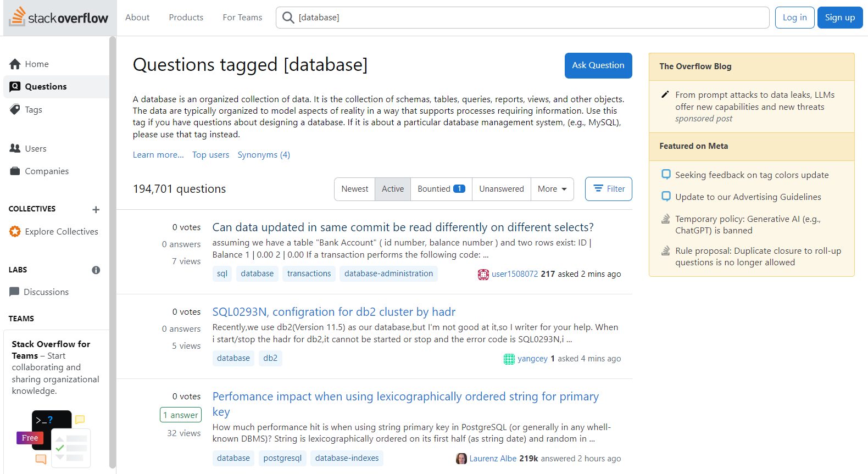Click the left sidebar scrollbar
Viewport: 868px width, 474px height.
pyautogui.click(x=113, y=253)
